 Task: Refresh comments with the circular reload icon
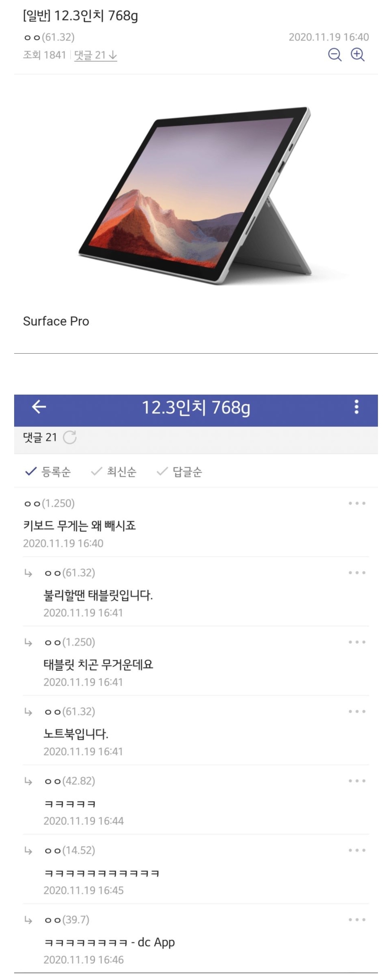point(70,437)
